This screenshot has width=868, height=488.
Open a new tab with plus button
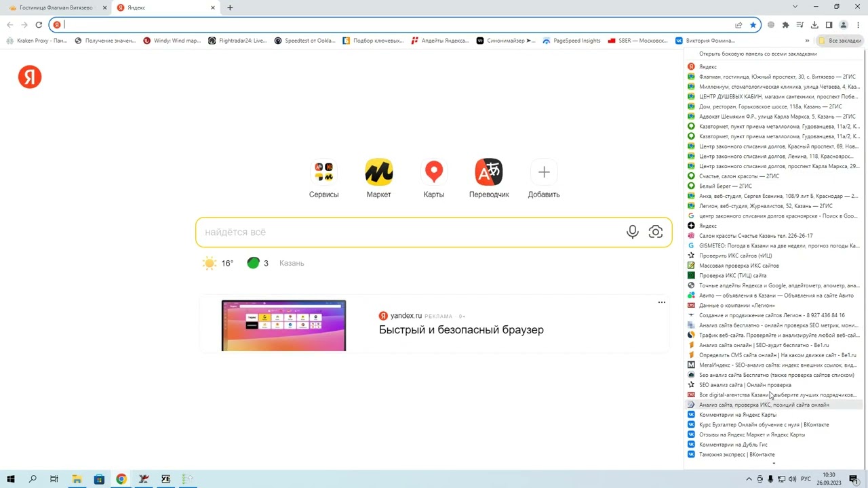pos(230,7)
